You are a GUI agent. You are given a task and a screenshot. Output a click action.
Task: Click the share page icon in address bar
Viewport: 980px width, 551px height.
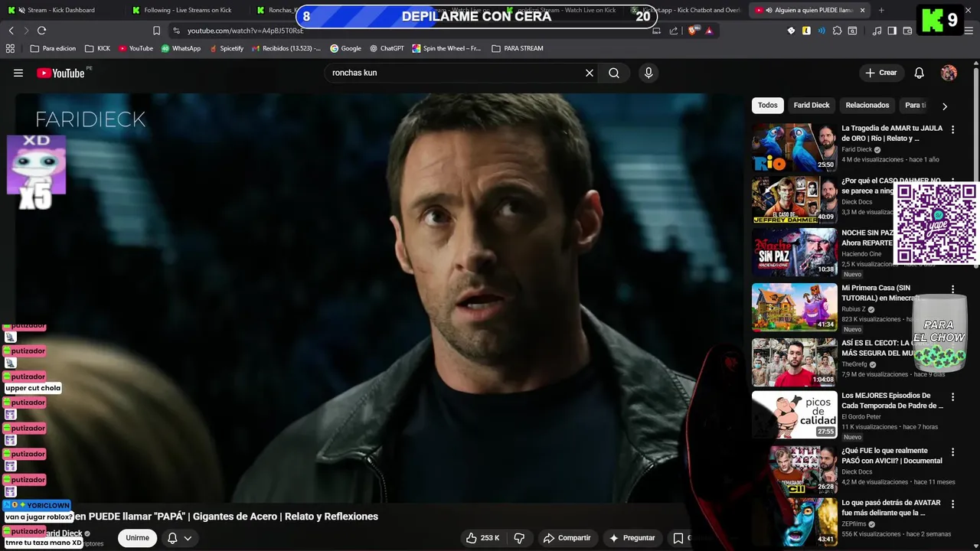point(673,31)
